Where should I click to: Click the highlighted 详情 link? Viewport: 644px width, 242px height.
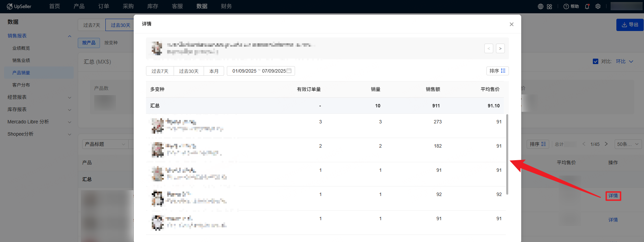(x=613, y=196)
